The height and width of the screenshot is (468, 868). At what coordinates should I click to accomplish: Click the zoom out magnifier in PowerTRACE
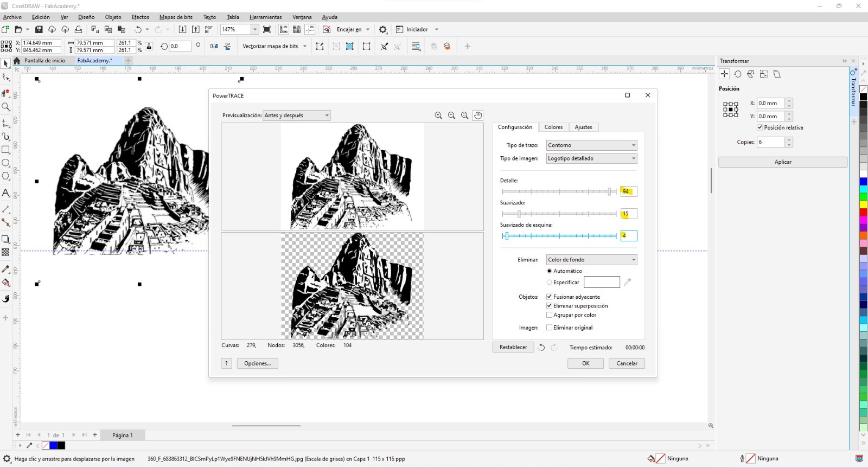pos(451,116)
